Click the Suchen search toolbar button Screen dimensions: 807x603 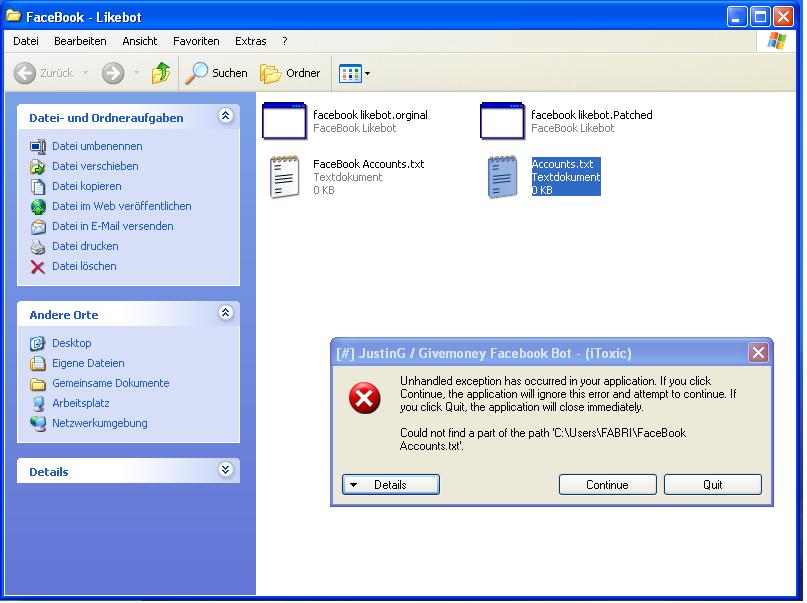217,73
